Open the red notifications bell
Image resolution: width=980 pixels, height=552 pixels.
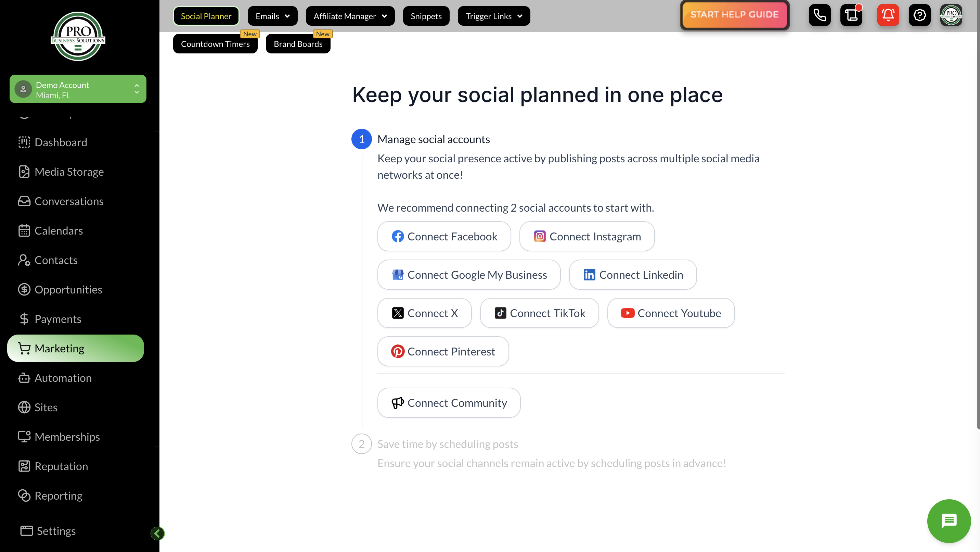888,15
